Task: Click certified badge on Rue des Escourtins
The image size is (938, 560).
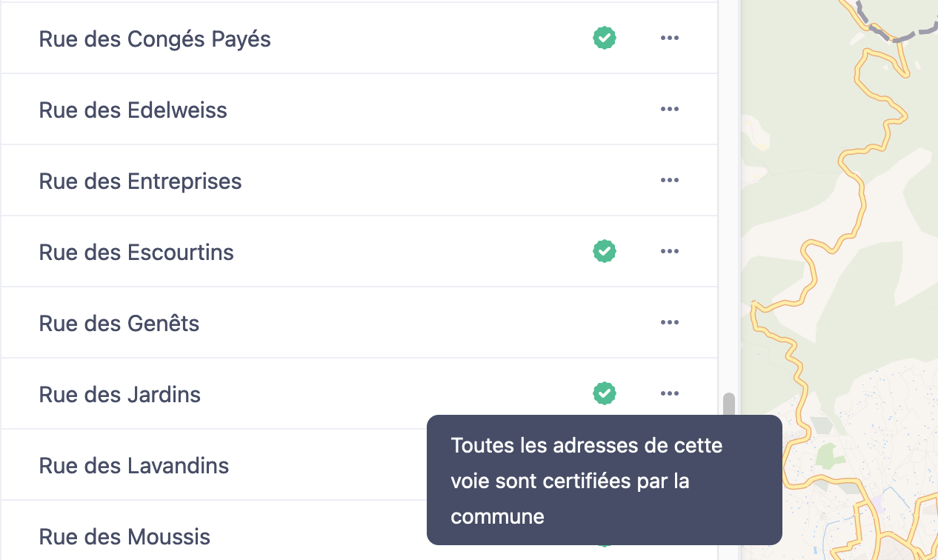Action: click(x=605, y=251)
